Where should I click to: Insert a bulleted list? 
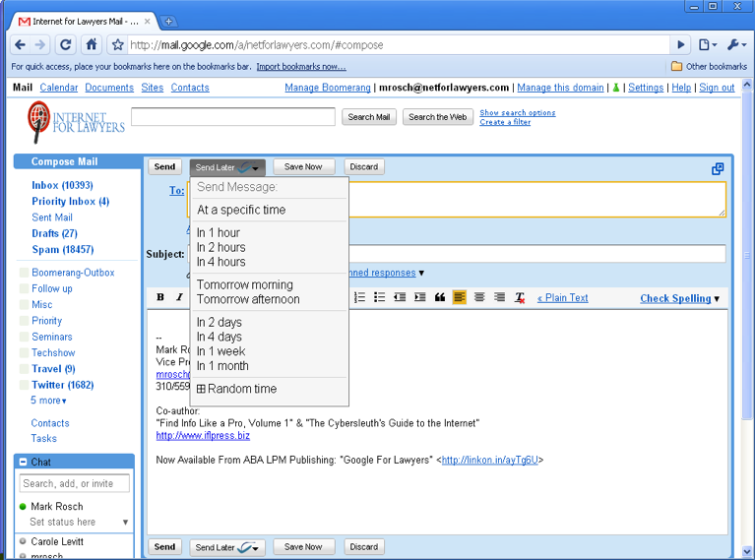379,297
